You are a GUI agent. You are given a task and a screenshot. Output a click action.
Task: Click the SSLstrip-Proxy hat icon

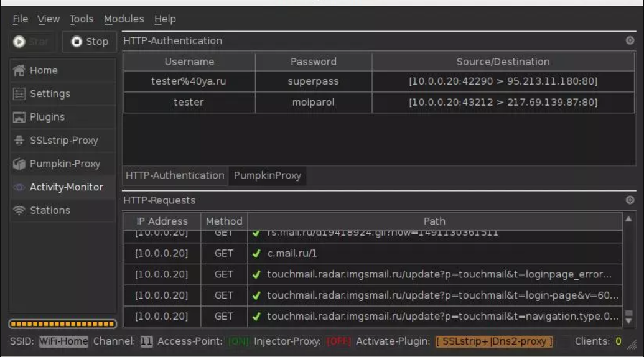tap(19, 141)
